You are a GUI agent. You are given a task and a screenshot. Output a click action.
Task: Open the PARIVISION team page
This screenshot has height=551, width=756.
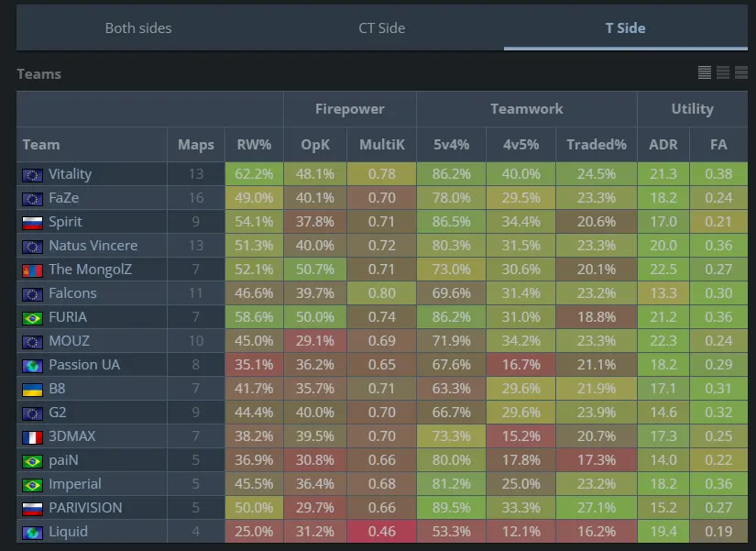point(85,508)
